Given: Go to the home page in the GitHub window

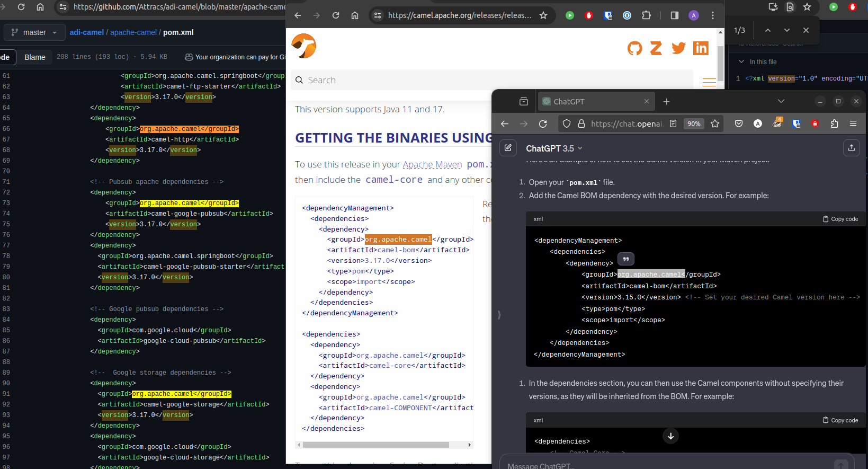Looking at the screenshot, I should (x=40, y=7).
